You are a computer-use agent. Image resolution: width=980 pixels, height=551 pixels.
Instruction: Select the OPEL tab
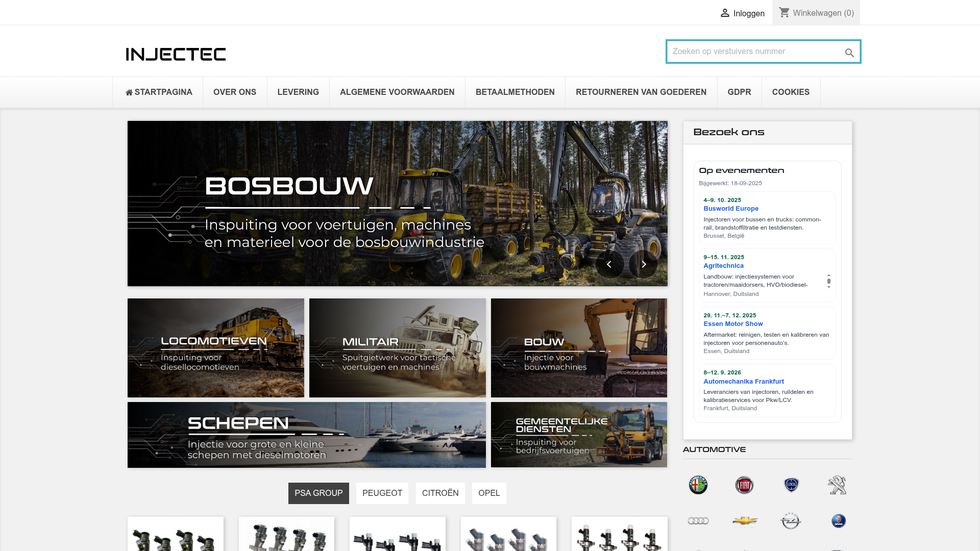(x=489, y=493)
